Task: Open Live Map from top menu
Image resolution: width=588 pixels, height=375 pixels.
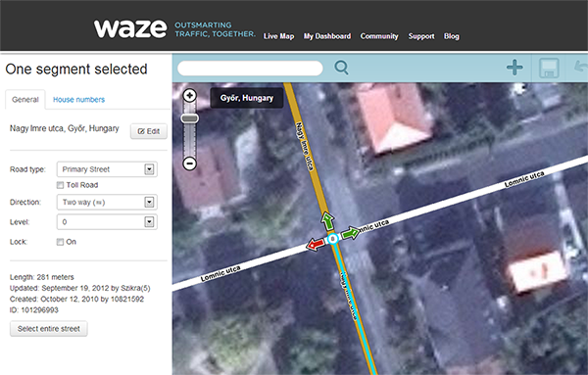Action: click(278, 36)
